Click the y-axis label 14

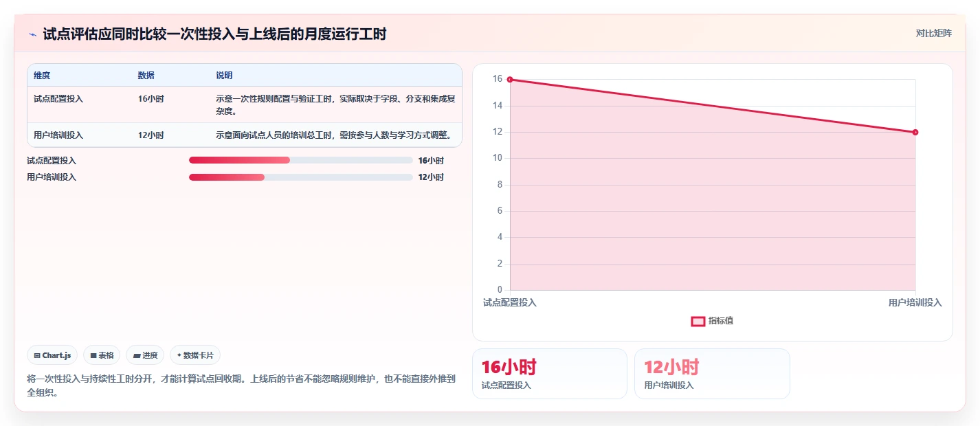click(x=498, y=106)
